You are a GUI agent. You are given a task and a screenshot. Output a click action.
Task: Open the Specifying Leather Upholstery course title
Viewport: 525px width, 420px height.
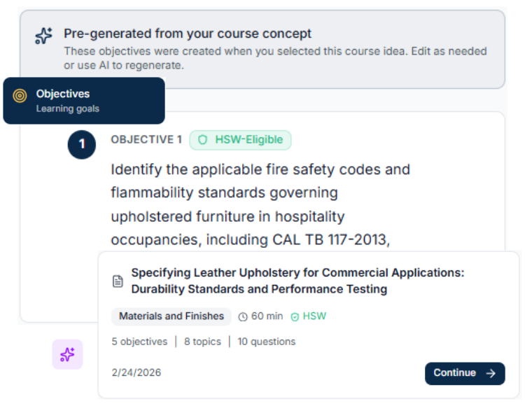[297, 281]
